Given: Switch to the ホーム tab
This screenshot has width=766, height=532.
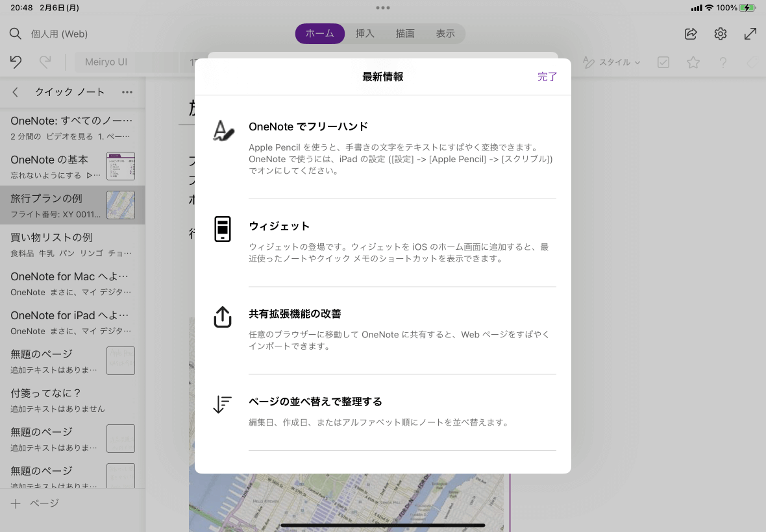Looking at the screenshot, I should [x=320, y=34].
